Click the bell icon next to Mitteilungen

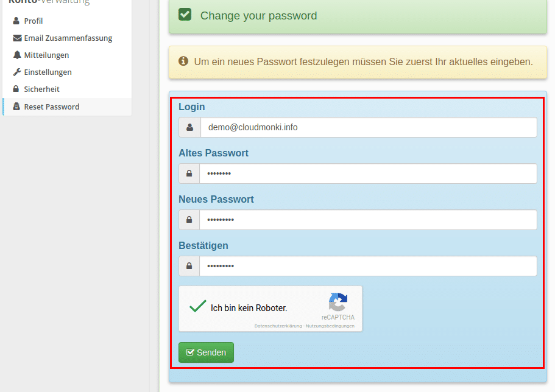click(x=17, y=55)
